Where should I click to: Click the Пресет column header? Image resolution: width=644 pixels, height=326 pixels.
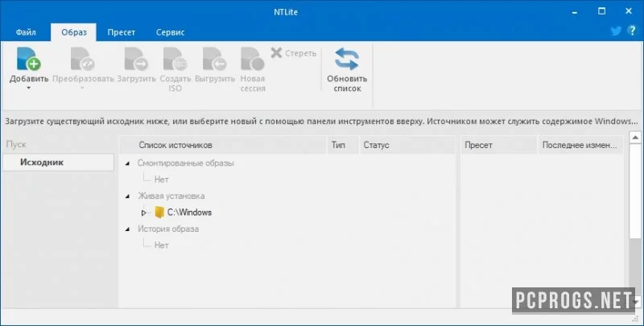coord(499,145)
